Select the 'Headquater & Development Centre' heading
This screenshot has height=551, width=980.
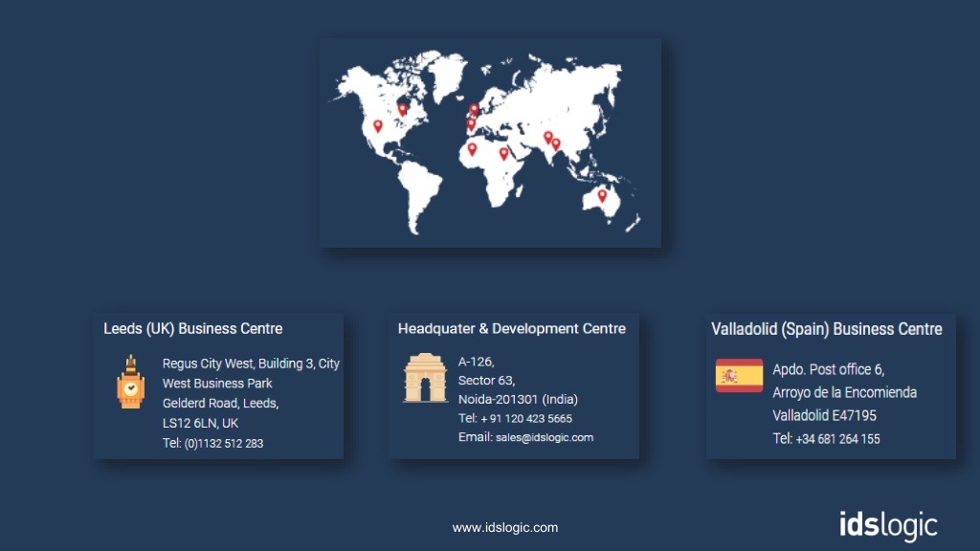pos(512,329)
